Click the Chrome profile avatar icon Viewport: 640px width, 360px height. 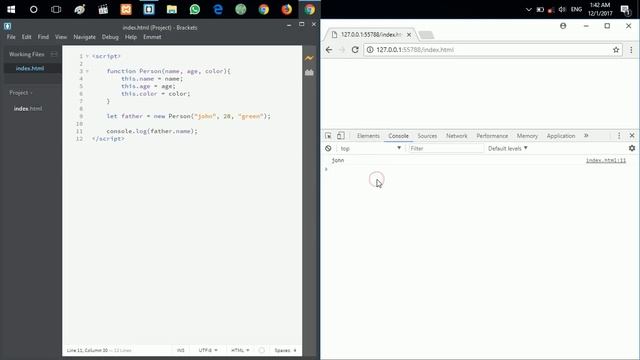point(563,26)
